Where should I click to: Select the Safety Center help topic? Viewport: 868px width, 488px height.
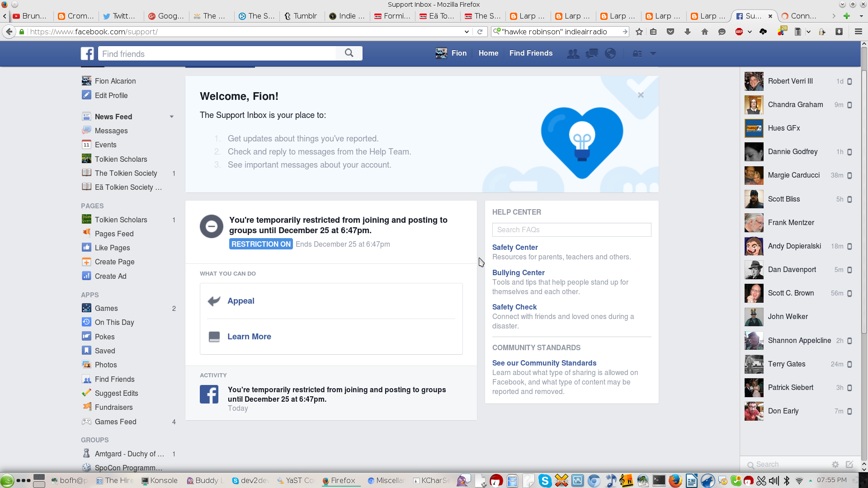pos(514,247)
